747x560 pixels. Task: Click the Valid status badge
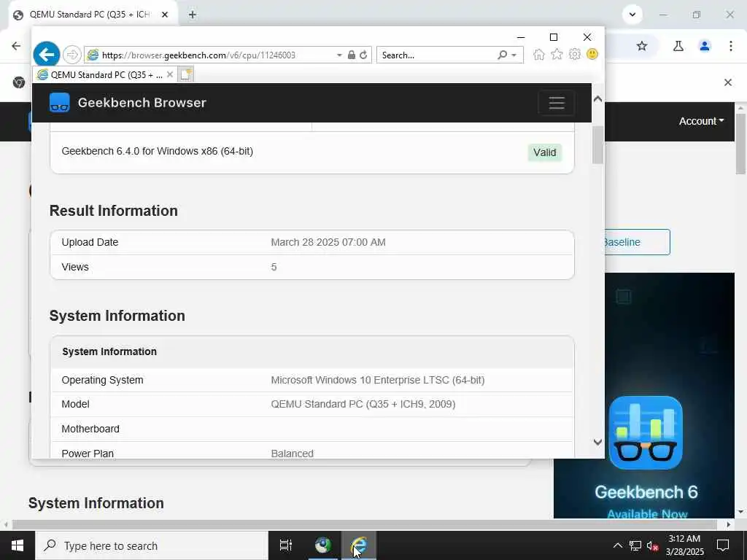544,152
